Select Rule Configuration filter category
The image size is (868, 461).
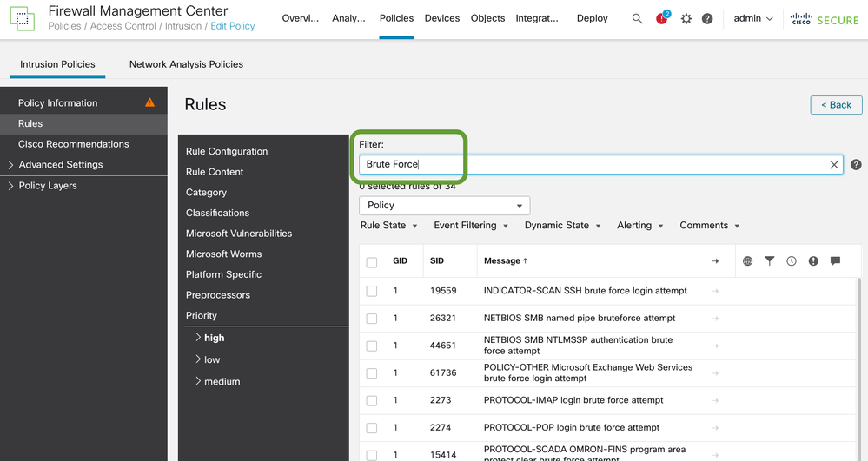(x=227, y=151)
